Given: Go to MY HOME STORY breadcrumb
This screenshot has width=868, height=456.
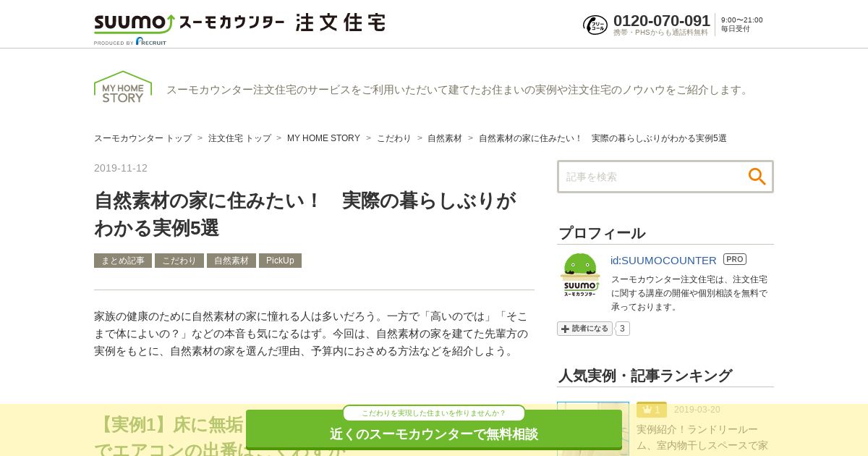Looking at the screenshot, I should click(323, 138).
